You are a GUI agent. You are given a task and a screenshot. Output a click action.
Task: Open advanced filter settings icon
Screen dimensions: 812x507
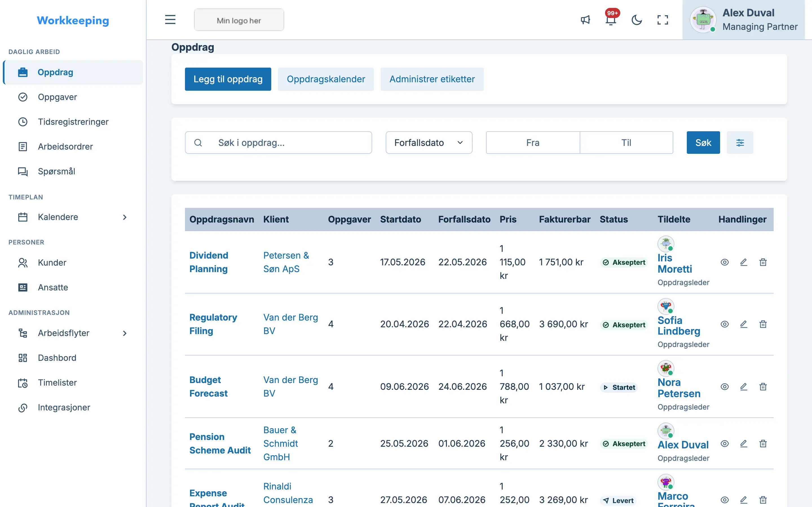tap(740, 143)
